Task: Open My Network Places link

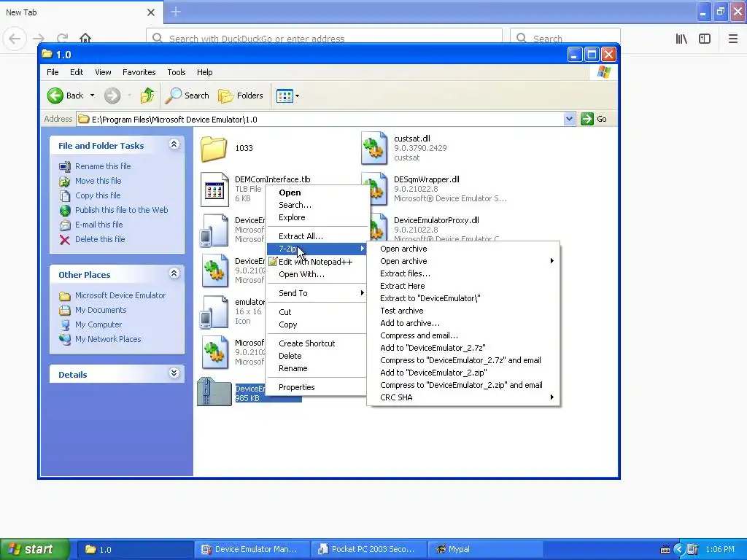Action: click(108, 339)
